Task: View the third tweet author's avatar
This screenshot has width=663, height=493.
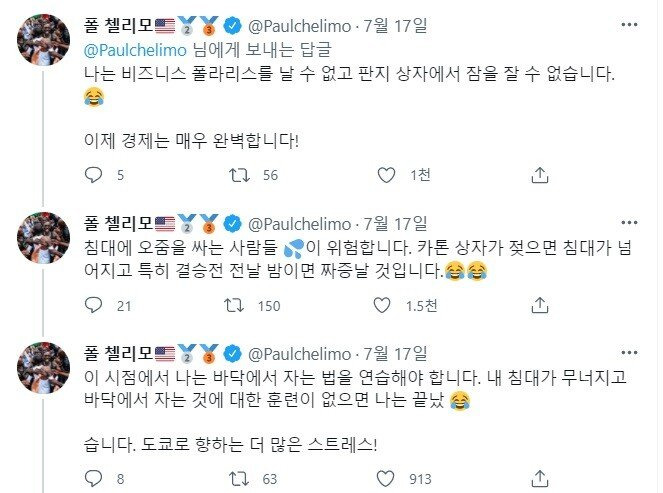Action: (x=40, y=370)
